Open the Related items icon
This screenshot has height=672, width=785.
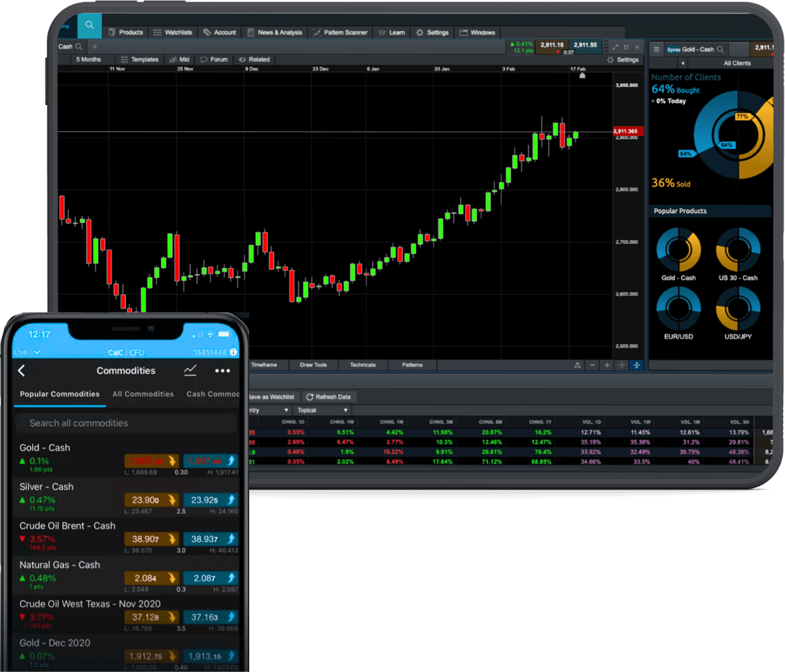tap(254, 59)
